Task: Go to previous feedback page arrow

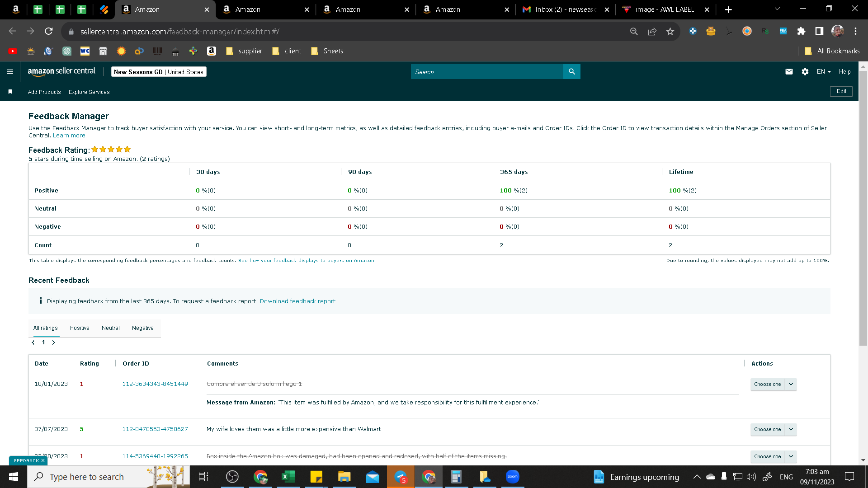Action: (33, 343)
